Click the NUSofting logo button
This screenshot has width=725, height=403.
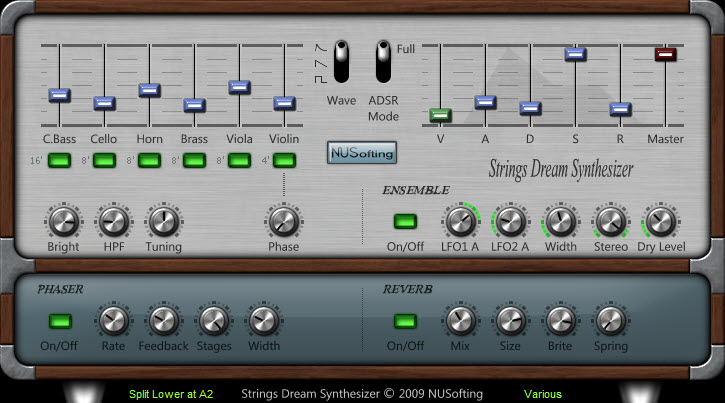tap(362, 153)
